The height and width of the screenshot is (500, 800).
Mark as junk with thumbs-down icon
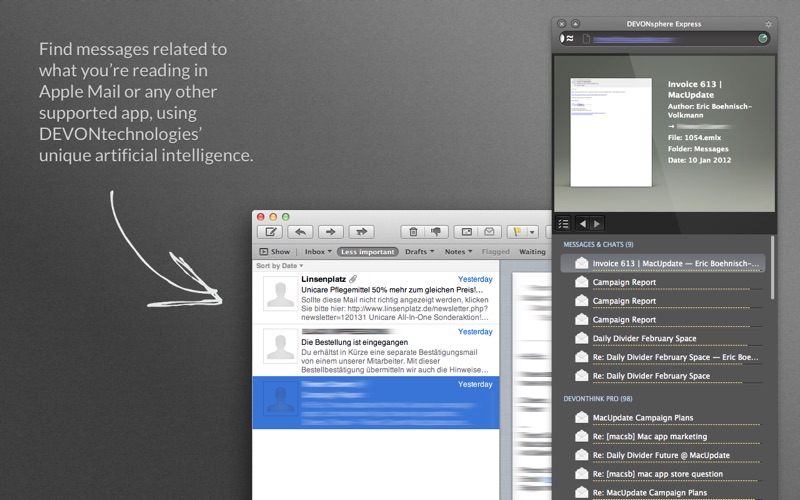click(436, 232)
